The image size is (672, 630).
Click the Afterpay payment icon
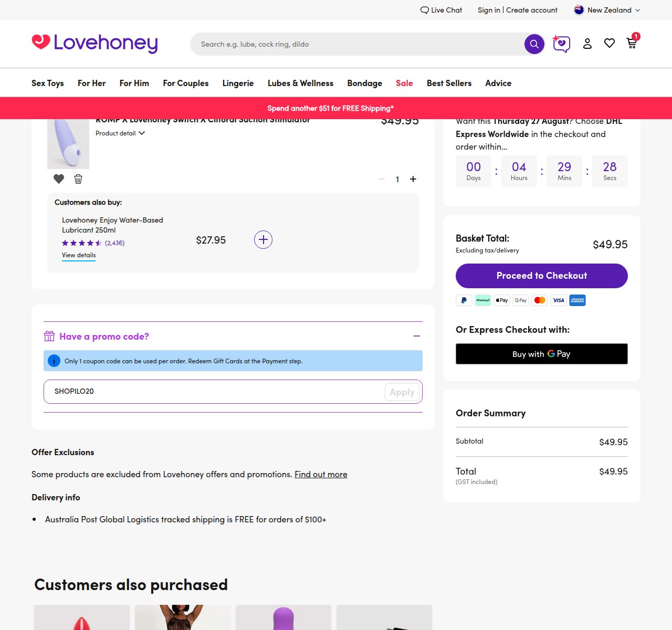[483, 300]
